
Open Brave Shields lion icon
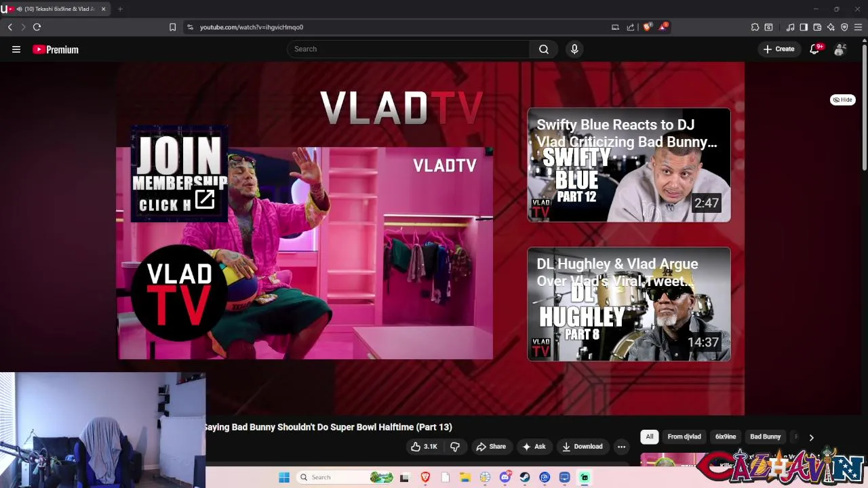coord(647,27)
